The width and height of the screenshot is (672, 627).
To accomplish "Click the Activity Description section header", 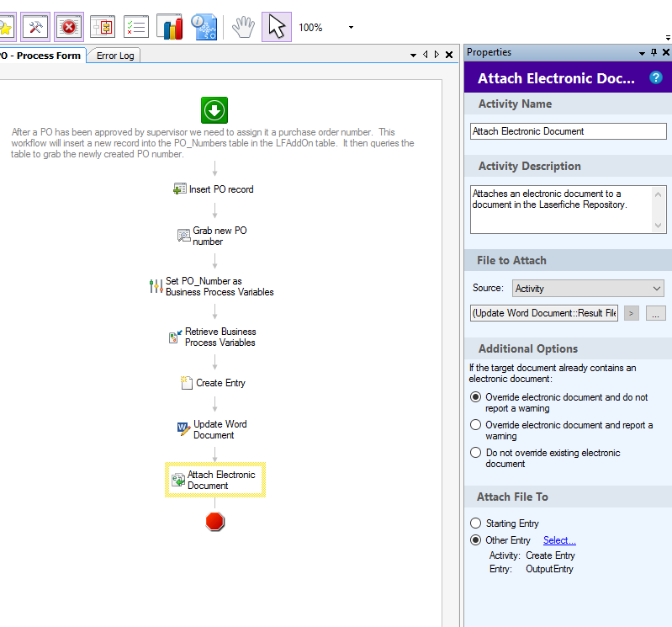I will pos(569,166).
